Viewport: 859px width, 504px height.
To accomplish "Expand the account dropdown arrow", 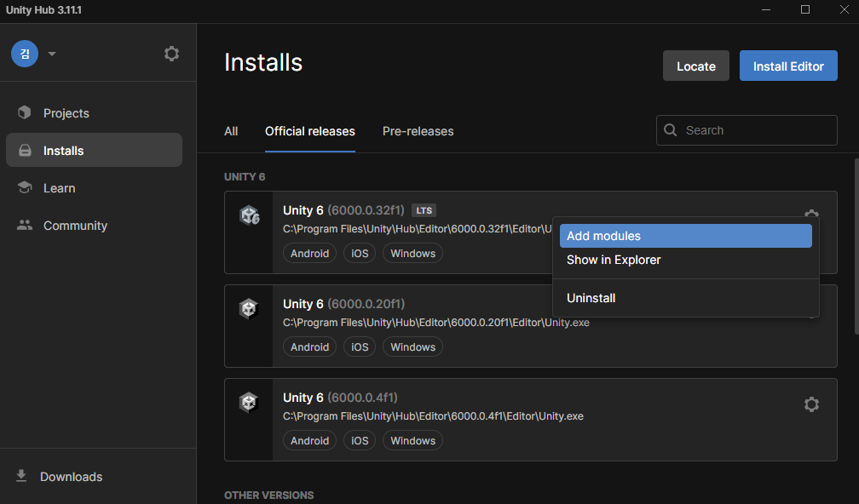I will coord(52,54).
